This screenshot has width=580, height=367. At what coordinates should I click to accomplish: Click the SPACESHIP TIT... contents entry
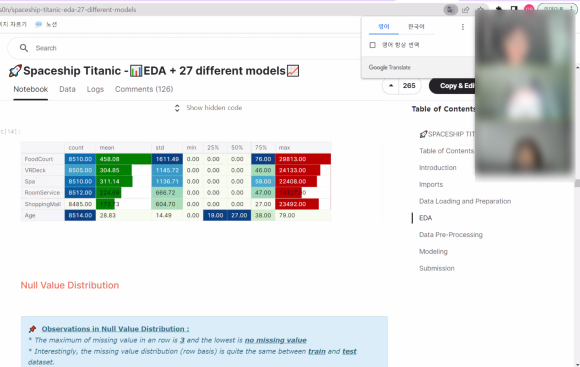[x=447, y=134]
